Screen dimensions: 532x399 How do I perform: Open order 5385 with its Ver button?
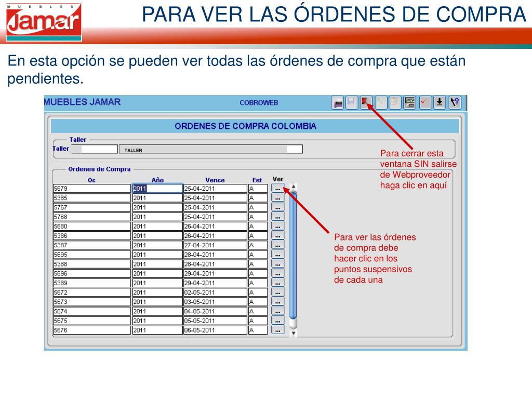278,198
